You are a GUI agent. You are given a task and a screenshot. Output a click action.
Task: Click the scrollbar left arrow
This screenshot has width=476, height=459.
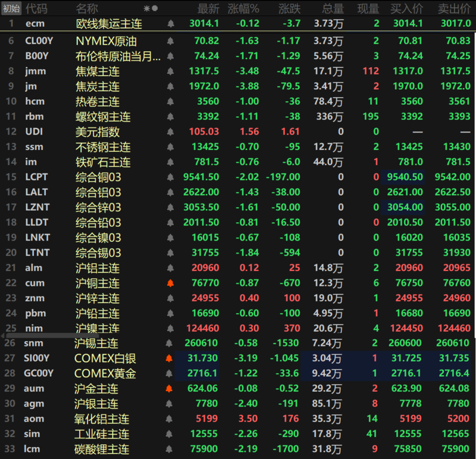2,335
